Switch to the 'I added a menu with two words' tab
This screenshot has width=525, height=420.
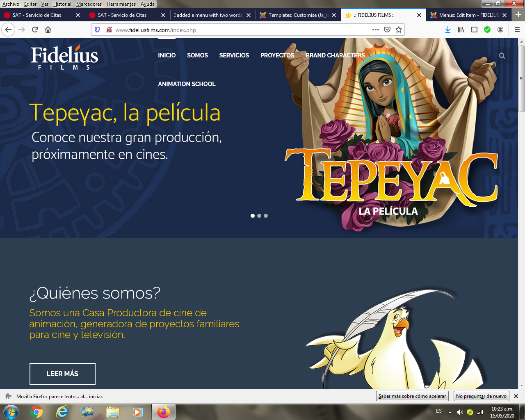(208, 15)
